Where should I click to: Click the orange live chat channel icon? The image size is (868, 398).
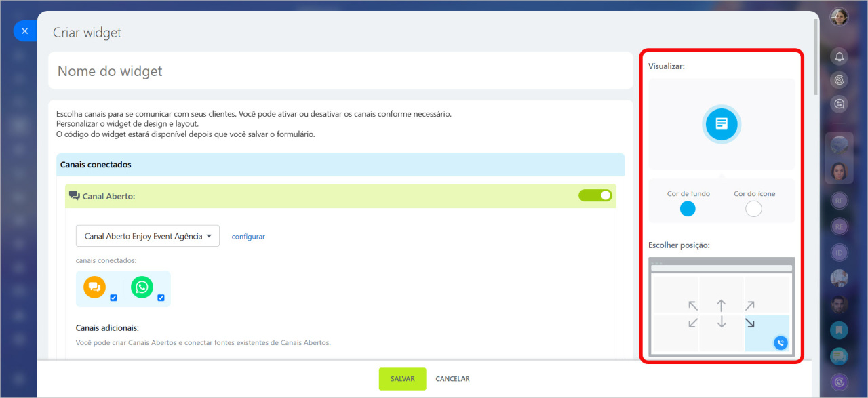[x=95, y=287]
